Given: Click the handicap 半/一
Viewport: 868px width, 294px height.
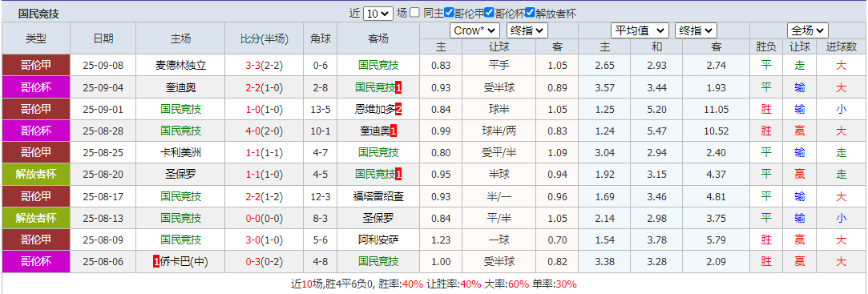Looking at the screenshot, I should tap(499, 196).
